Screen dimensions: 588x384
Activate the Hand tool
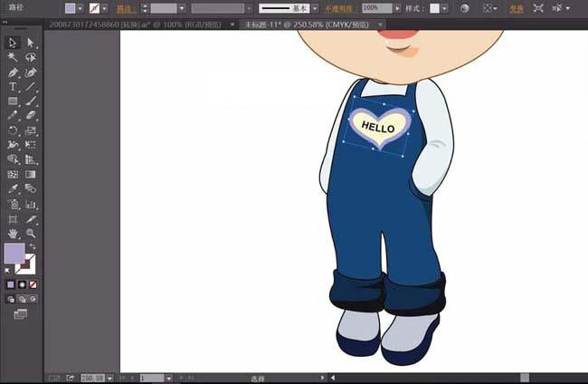(x=13, y=233)
